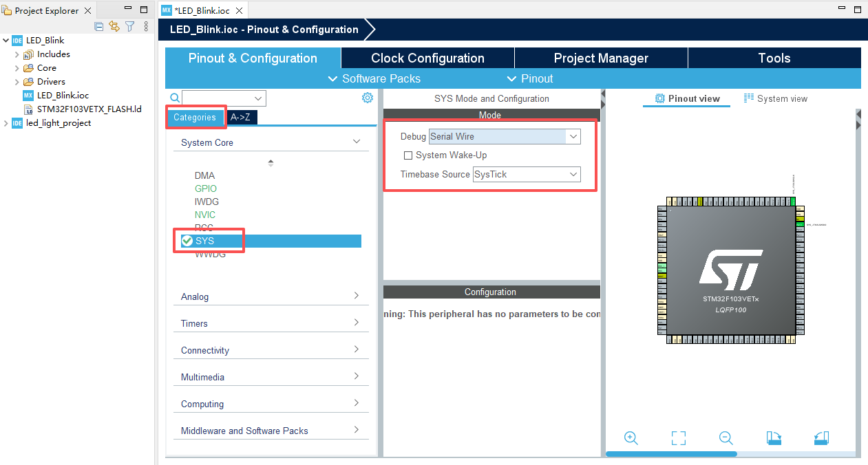This screenshot has height=465, width=868.
Task: Click the STM32F103VETx chip image
Action: click(x=730, y=271)
